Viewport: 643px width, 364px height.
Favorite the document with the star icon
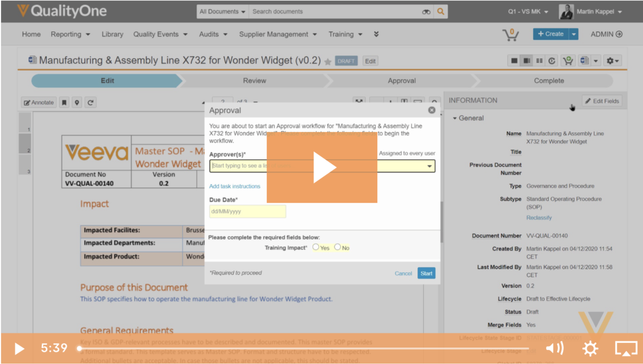pyautogui.click(x=328, y=61)
